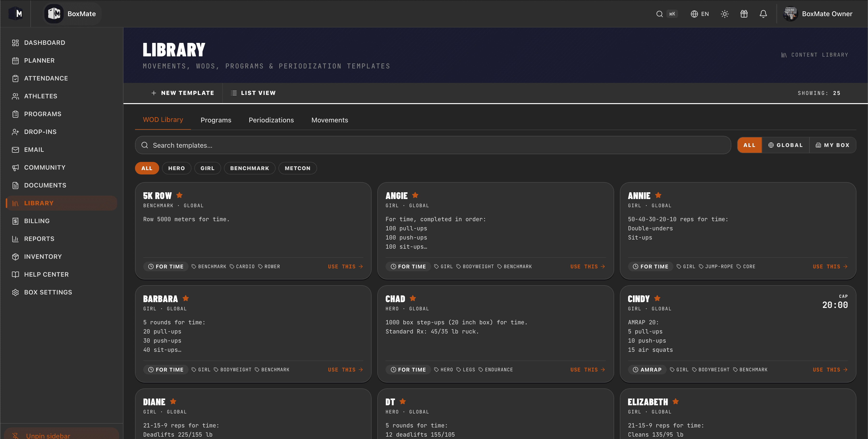Image resolution: width=868 pixels, height=439 pixels.
Task: Open the gift rewards icon
Action: tap(744, 14)
